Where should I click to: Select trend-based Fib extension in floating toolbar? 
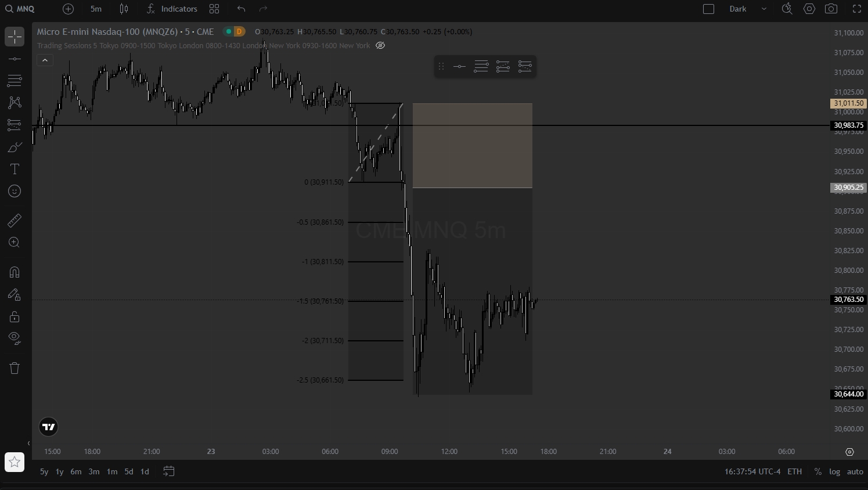pyautogui.click(x=503, y=66)
